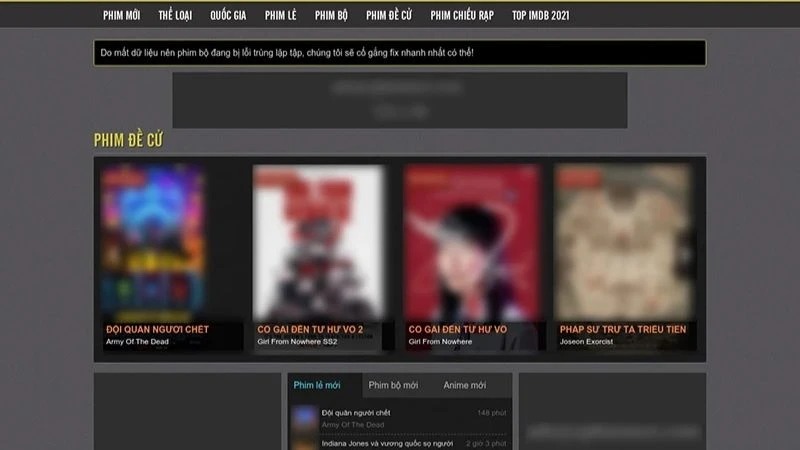
Task: Open the PHIM MỚI menu item
Action: (121, 15)
